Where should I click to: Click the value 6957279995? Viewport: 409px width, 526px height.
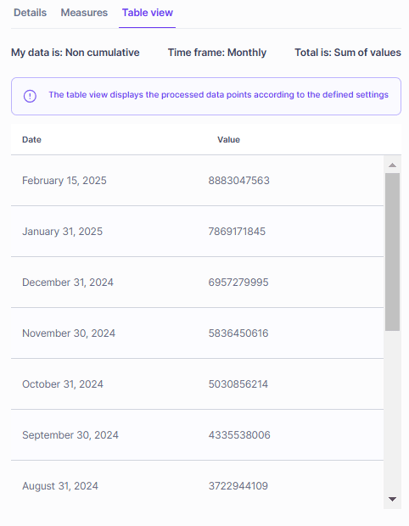[238, 282]
